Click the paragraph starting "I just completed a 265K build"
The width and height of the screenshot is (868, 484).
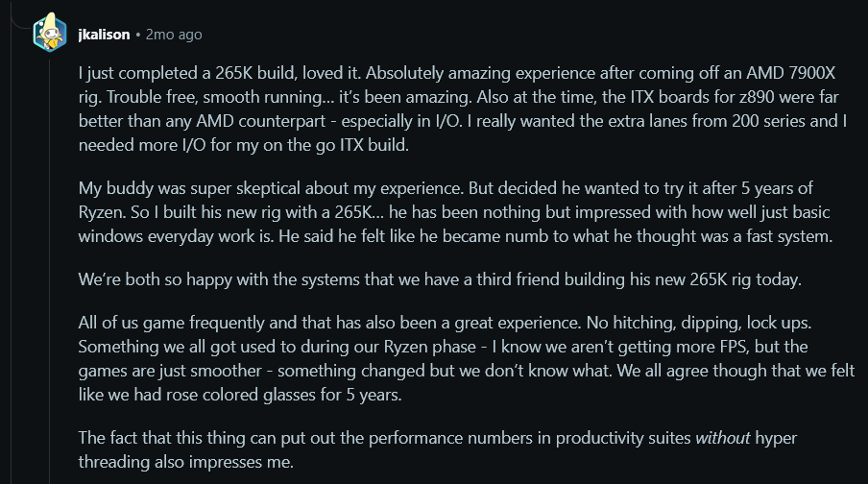tap(463, 109)
